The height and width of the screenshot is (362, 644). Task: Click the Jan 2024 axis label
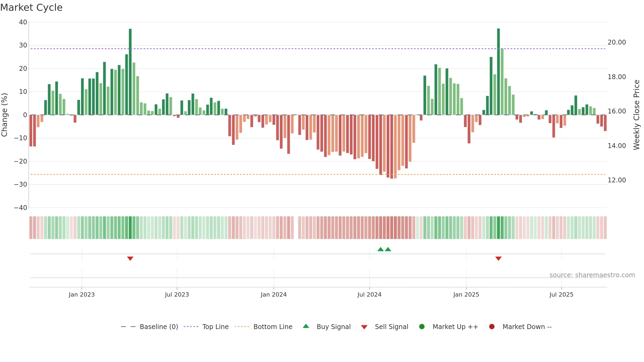click(274, 294)
